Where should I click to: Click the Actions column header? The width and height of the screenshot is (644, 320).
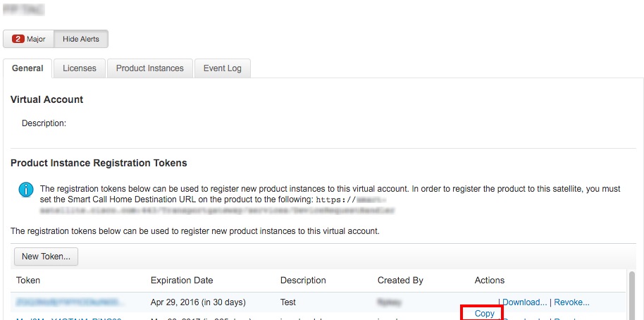coord(490,281)
